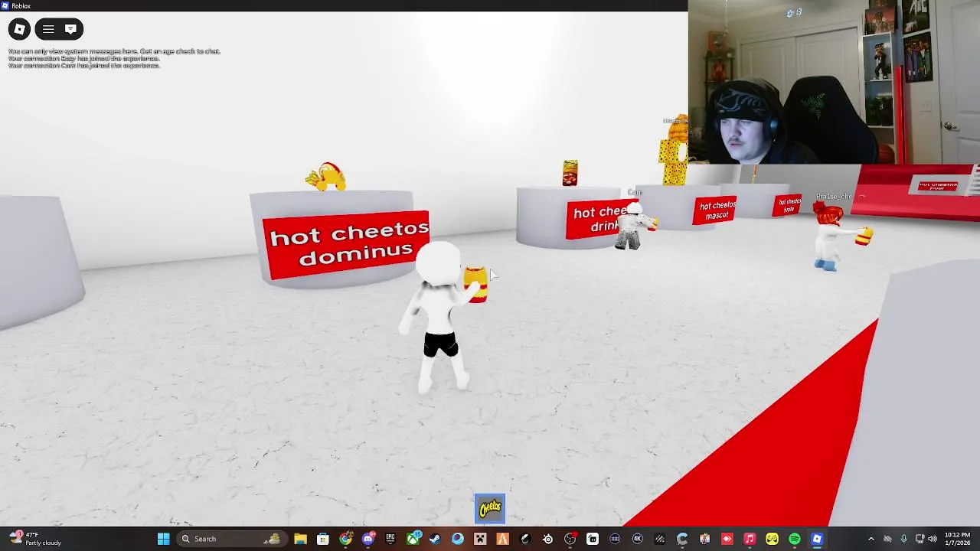
Task: Open the Roblox logo menu button
Action: 19,29
